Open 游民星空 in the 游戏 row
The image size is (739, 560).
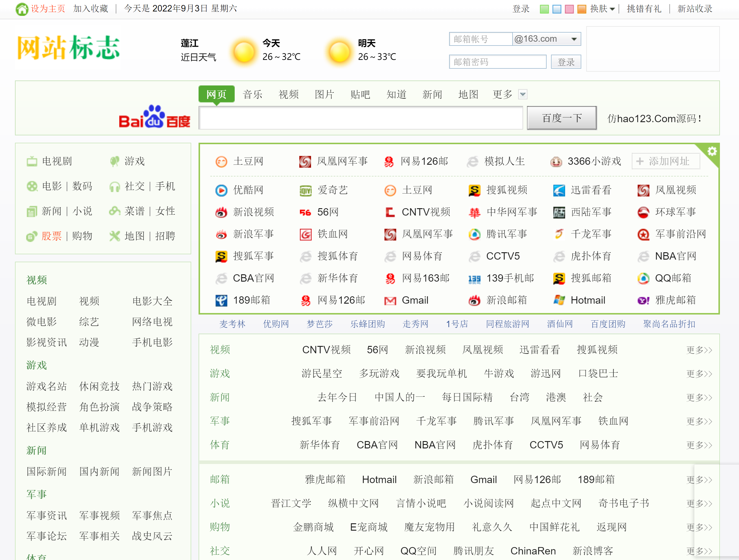pyautogui.click(x=322, y=374)
